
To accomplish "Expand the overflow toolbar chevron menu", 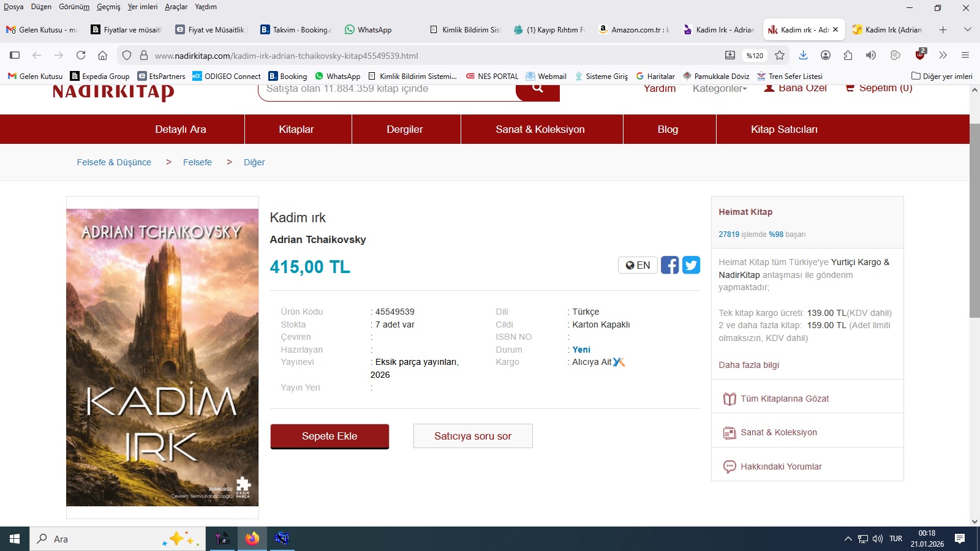I will (943, 55).
